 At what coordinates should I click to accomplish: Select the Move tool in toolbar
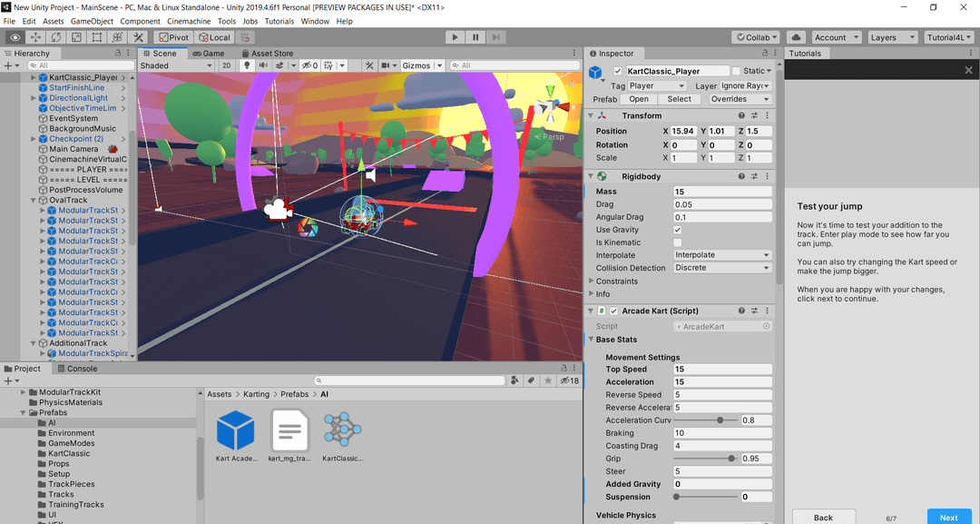[35, 37]
